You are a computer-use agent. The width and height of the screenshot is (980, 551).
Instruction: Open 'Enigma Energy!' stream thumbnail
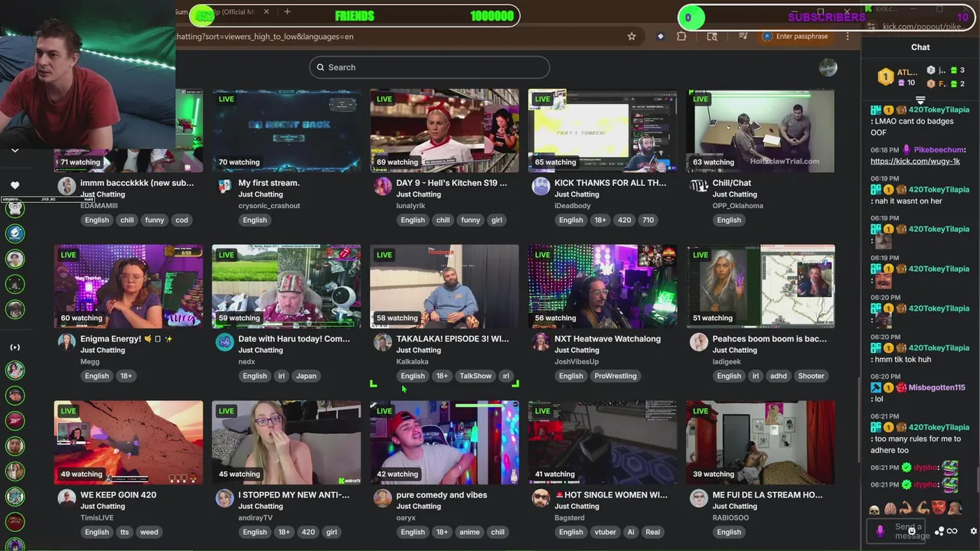129,286
